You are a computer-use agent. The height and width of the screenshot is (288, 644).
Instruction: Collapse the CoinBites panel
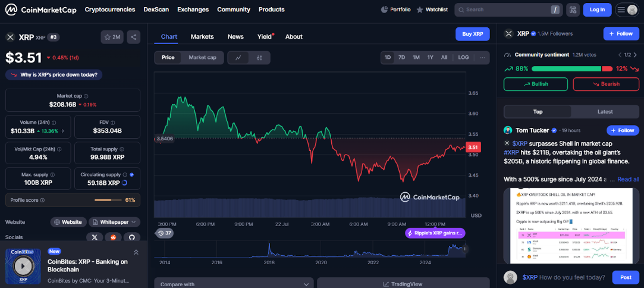pos(136,252)
